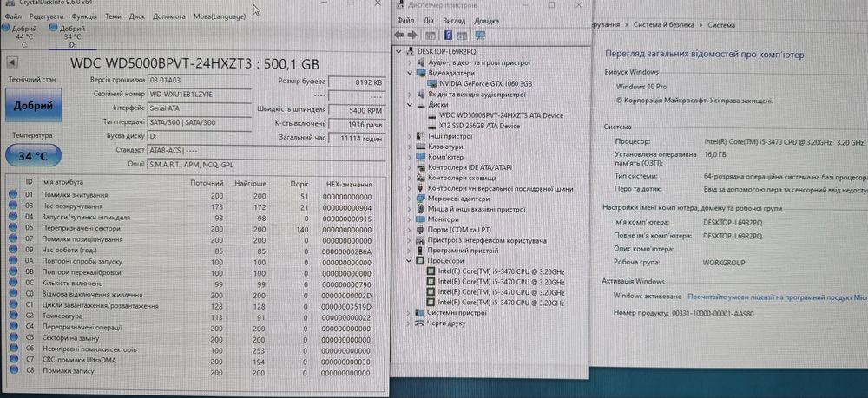Click the scan for hardware changes monitor icon
Screen dimensions: 868x398
click(x=480, y=36)
